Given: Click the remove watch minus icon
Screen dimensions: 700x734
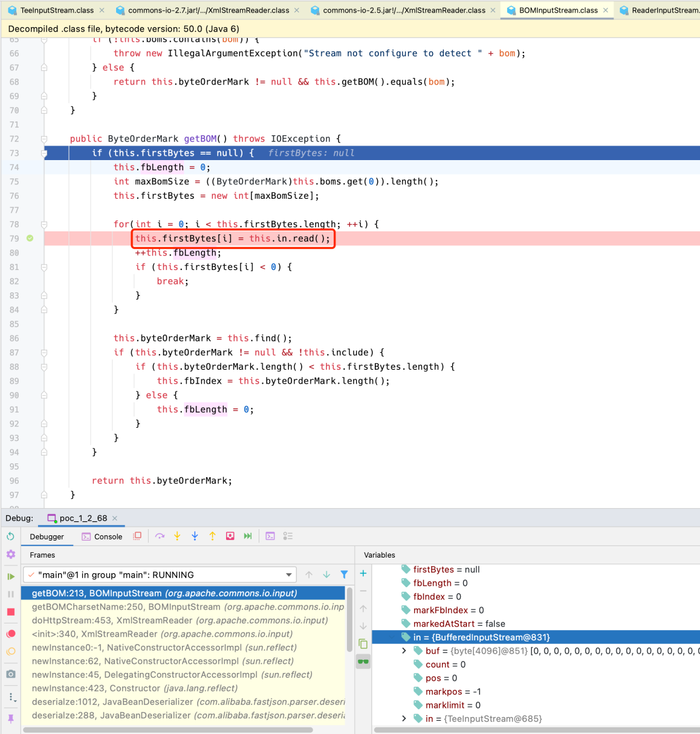Looking at the screenshot, I should point(363,591).
